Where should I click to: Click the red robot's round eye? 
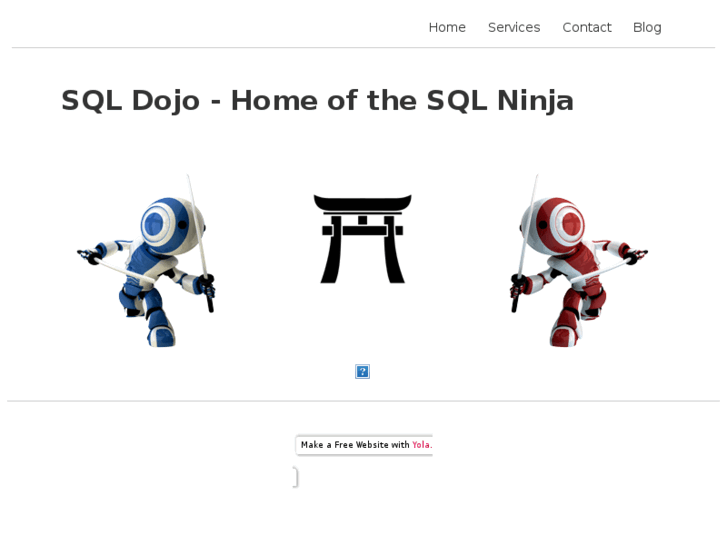coord(570,224)
